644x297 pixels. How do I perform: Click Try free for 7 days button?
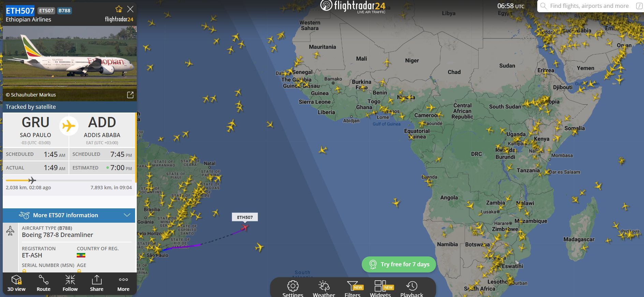399,264
